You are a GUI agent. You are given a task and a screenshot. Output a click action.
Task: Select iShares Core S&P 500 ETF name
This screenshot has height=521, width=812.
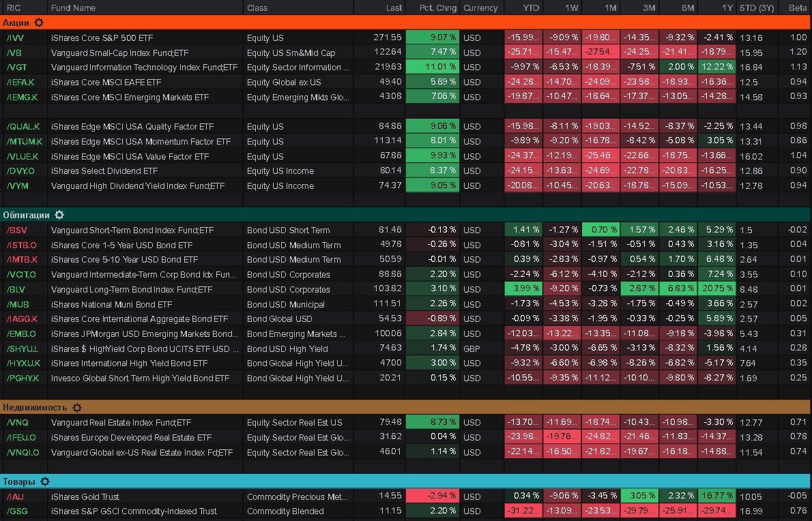[x=102, y=38]
